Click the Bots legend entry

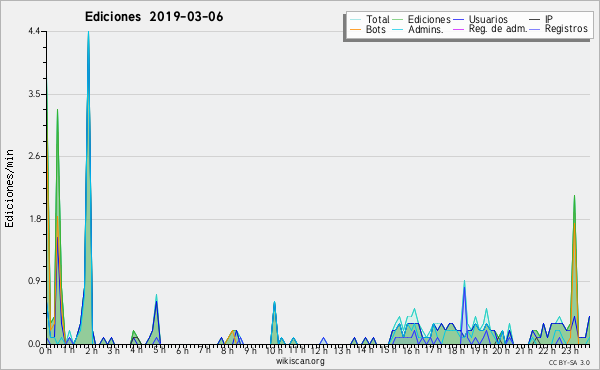pyautogui.click(x=368, y=29)
